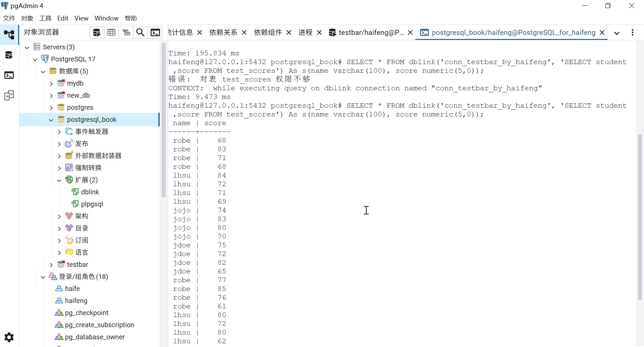The width and height of the screenshot is (644, 347).
Task: Open the three-dot tab options menu
Action: coord(633,33)
